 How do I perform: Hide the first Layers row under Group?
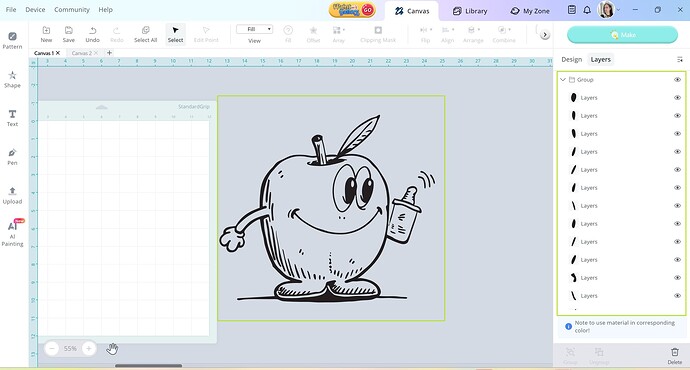click(x=677, y=98)
